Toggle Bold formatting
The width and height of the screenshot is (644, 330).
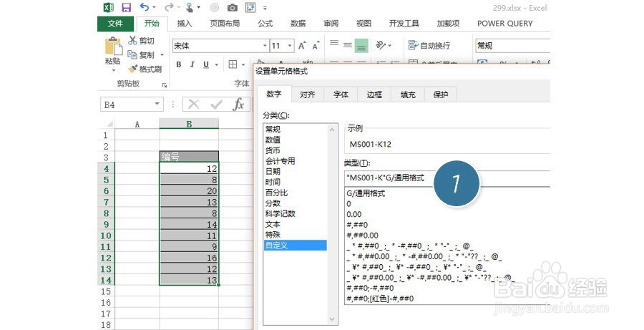tap(179, 64)
